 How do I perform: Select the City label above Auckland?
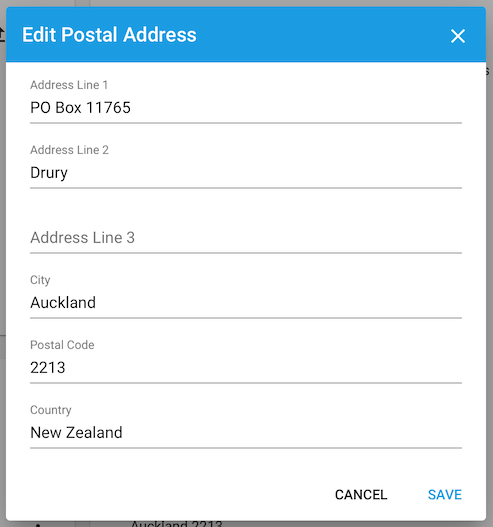click(x=40, y=280)
